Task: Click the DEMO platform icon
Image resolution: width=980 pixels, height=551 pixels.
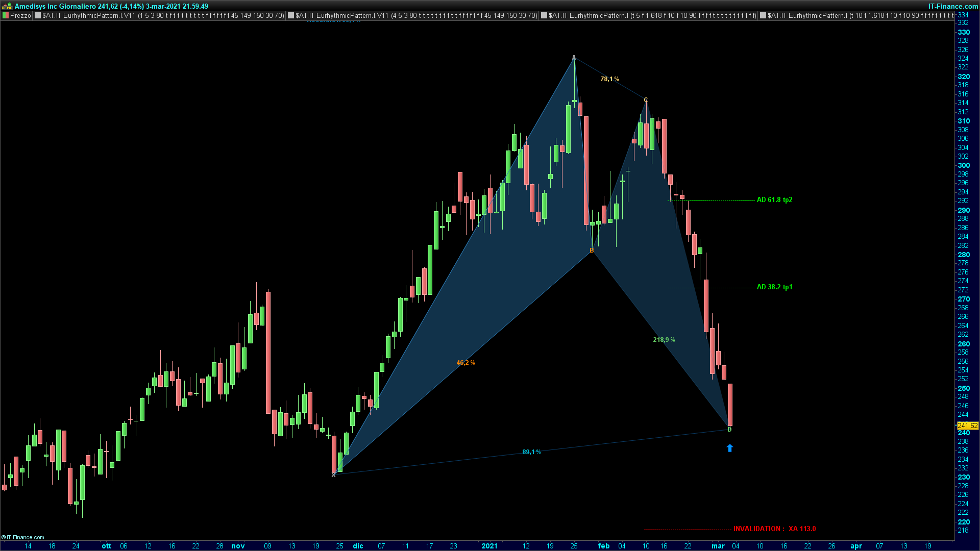Action: pyautogui.click(x=7, y=6)
